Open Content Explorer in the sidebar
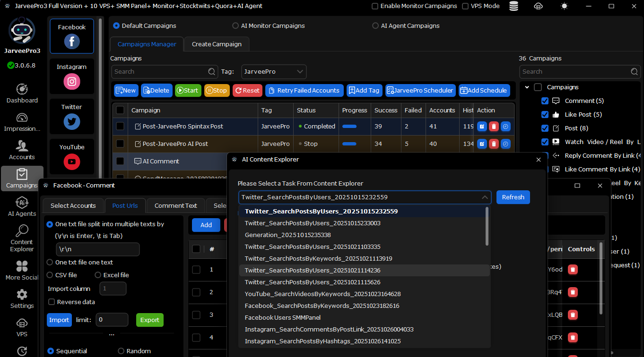 (x=22, y=238)
